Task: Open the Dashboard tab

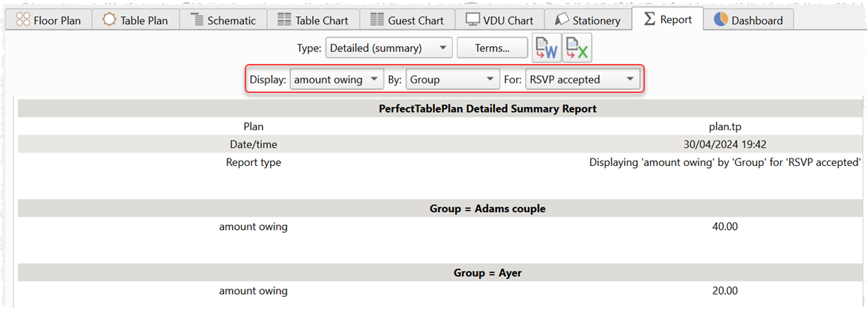Action: click(748, 21)
